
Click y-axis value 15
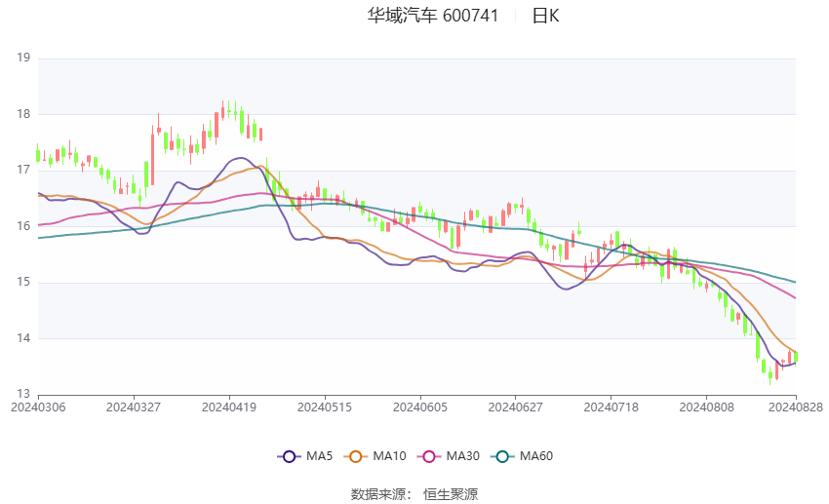click(23, 282)
